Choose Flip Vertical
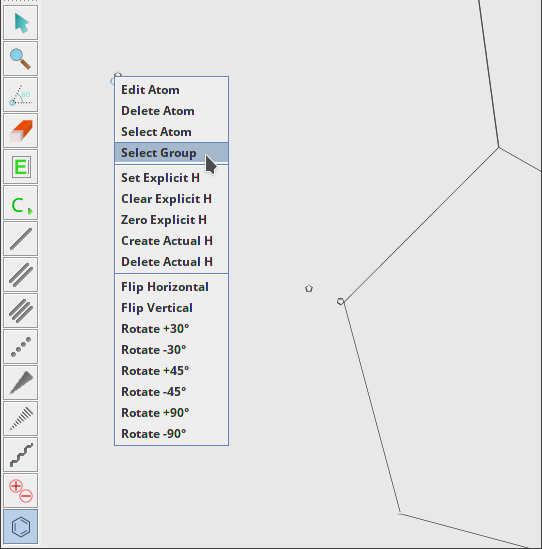The height and width of the screenshot is (549, 542). point(172,308)
